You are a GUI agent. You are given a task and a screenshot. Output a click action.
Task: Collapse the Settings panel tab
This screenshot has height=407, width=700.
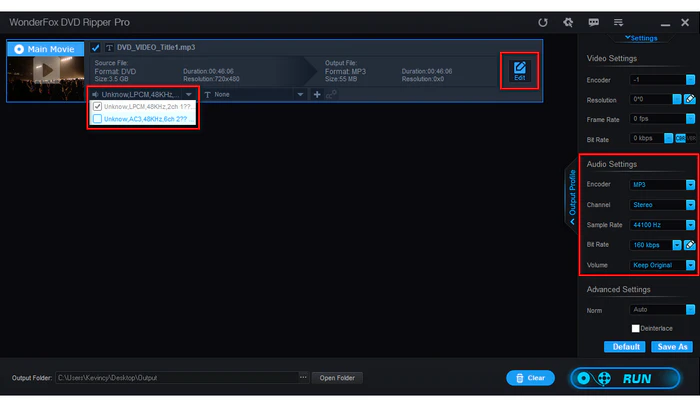pos(641,38)
